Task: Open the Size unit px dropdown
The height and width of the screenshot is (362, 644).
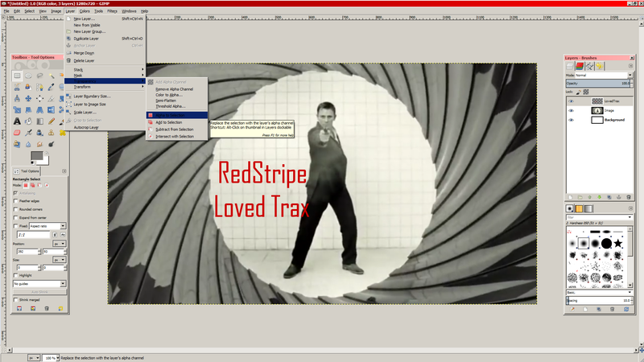Action: click(x=59, y=260)
